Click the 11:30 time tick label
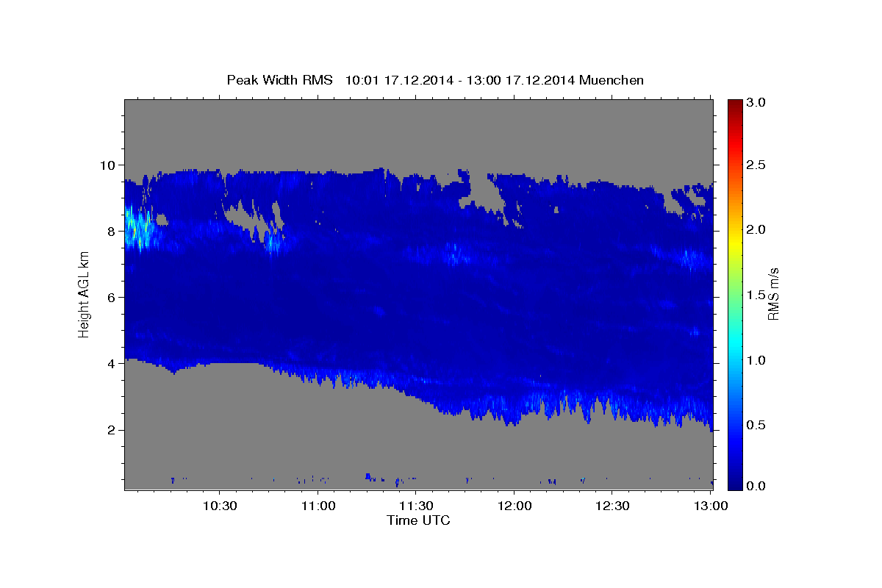Image resolution: width=882 pixels, height=588 pixels. 415,506
